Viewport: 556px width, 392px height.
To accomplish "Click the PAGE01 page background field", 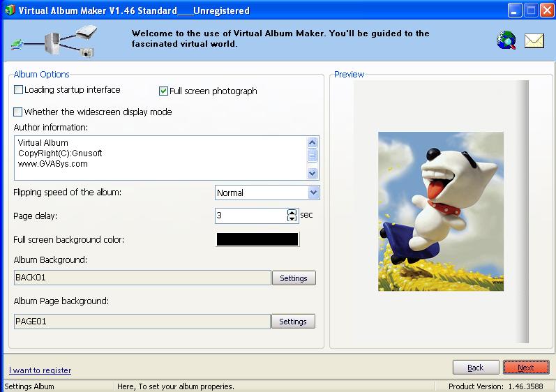I will click(142, 322).
